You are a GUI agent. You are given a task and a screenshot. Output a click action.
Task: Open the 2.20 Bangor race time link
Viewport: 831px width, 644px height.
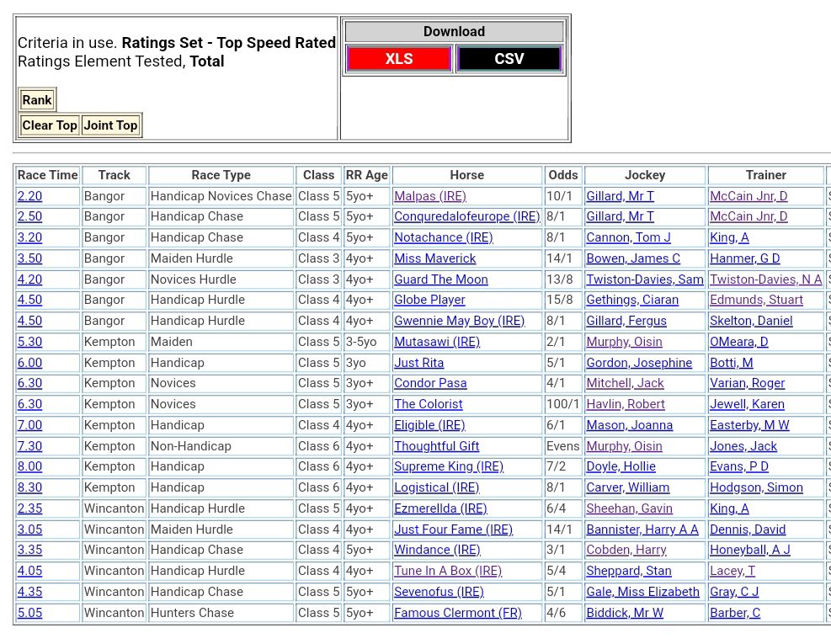point(29,196)
